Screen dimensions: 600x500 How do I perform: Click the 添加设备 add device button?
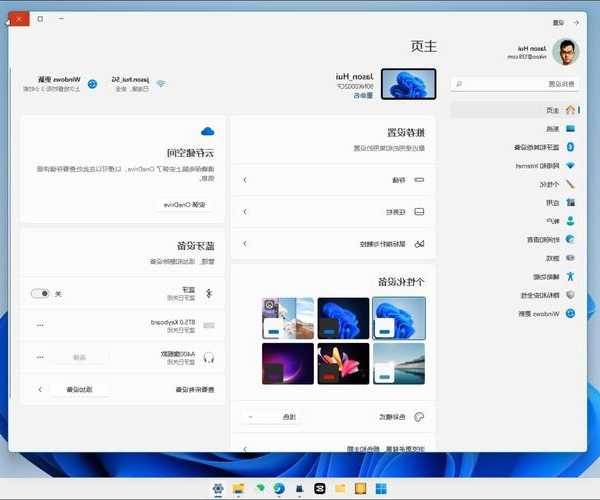click(x=87, y=388)
